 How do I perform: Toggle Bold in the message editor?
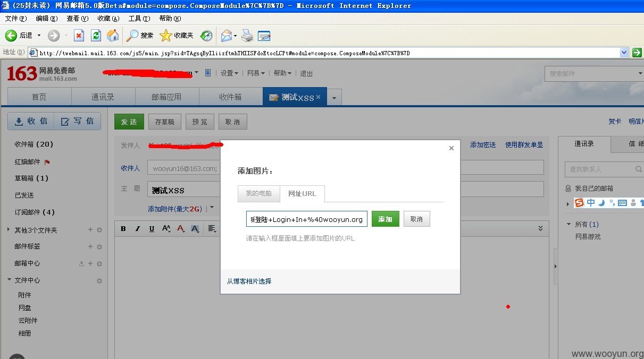pyautogui.click(x=123, y=228)
